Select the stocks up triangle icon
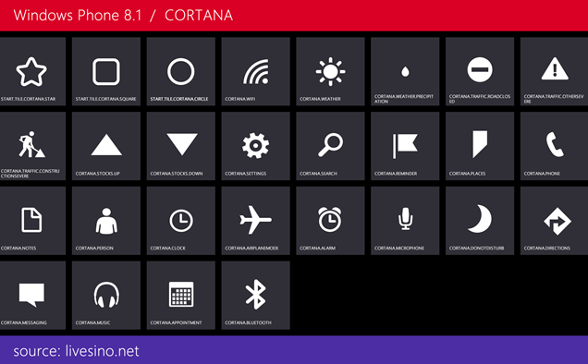Image resolution: width=588 pixels, height=364 pixels. (x=106, y=145)
